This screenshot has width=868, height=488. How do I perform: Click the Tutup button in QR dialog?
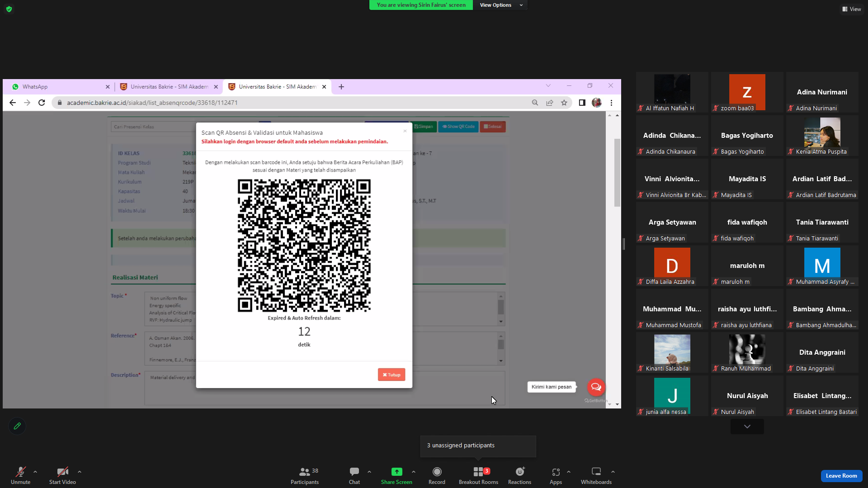coord(392,375)
